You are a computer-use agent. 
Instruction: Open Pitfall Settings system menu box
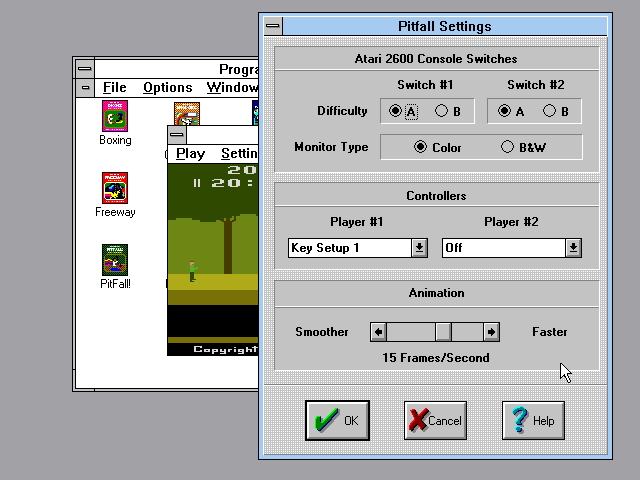tap(271, 26)
